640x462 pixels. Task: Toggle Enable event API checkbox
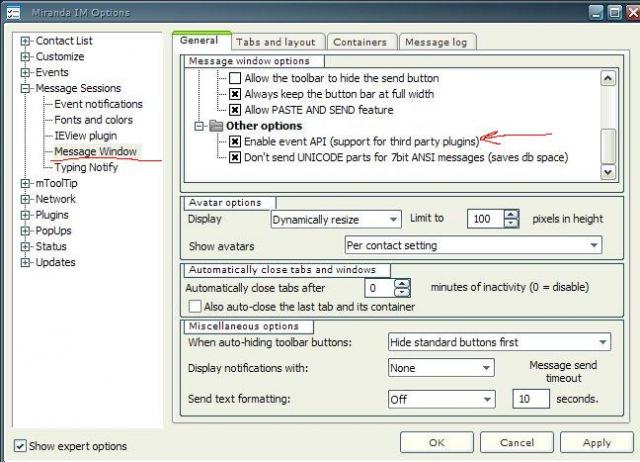click(235, 142)
